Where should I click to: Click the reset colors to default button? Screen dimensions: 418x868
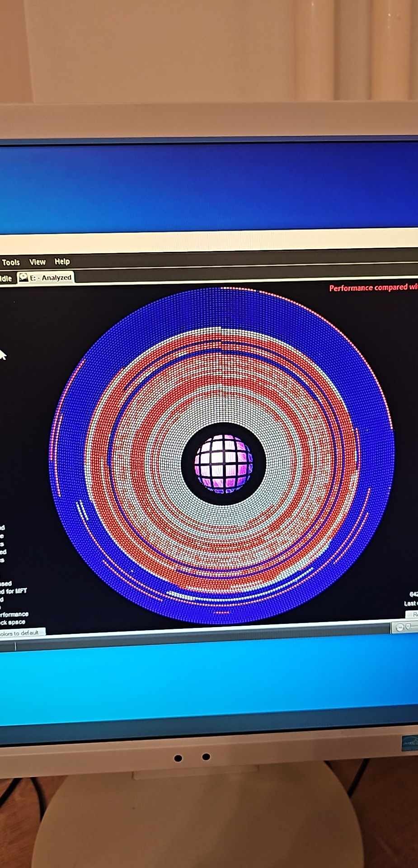(x=22, y=633)
